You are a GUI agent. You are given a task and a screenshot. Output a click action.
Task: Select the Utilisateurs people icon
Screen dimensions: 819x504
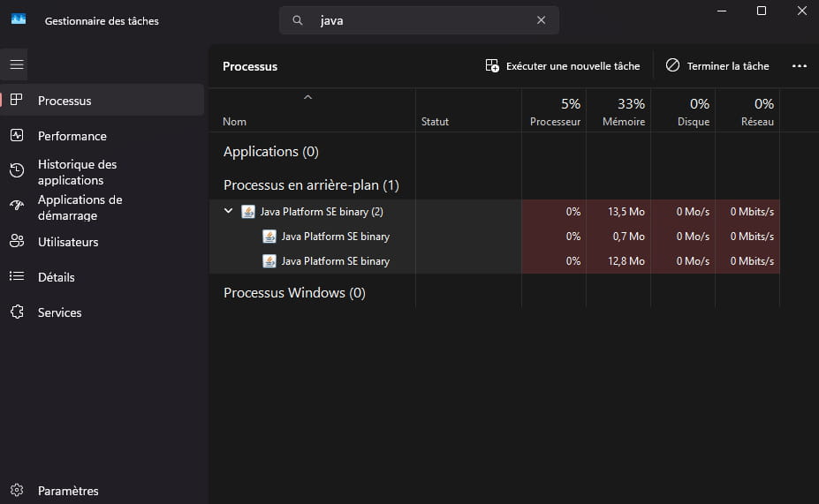tap(17, 241)
